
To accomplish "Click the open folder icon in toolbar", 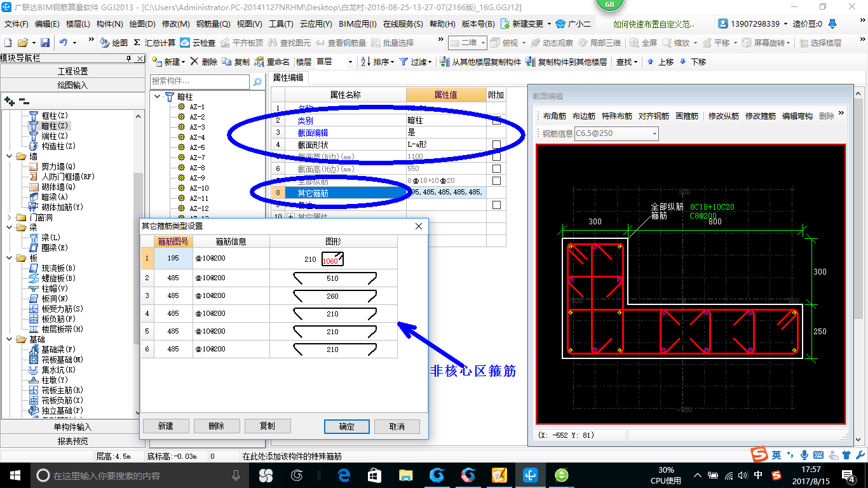I will click(23, 43).
